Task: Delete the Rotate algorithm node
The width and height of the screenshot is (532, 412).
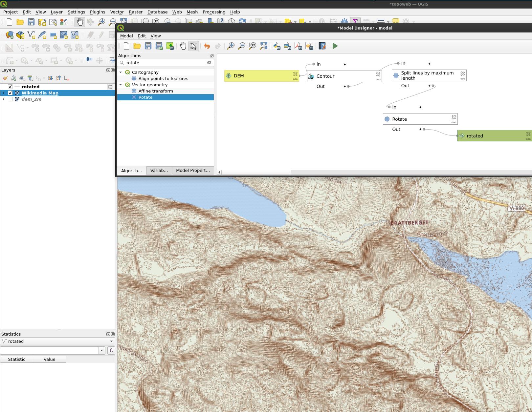Action: pyautogui.click(x=454, y=117)
